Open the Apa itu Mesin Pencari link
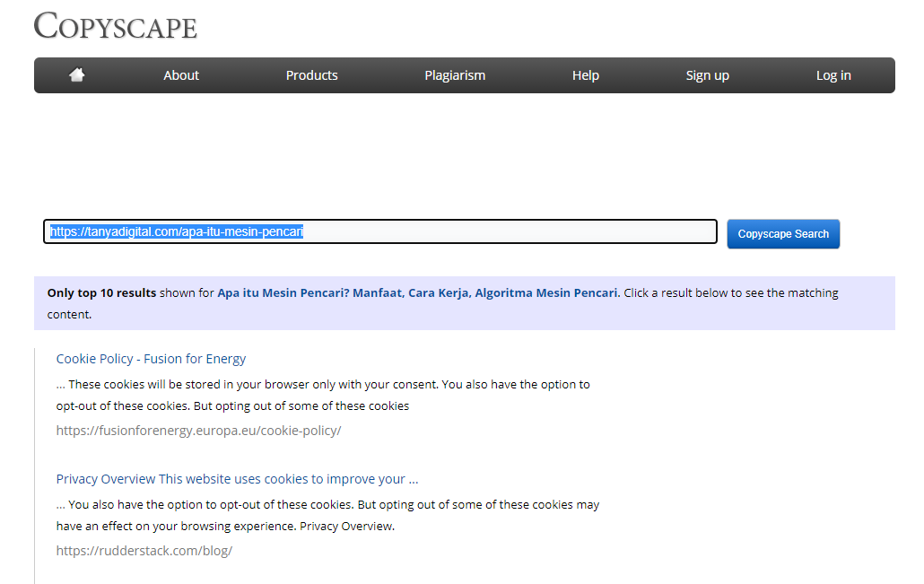The image size is (924, 584). click(418, 292)
